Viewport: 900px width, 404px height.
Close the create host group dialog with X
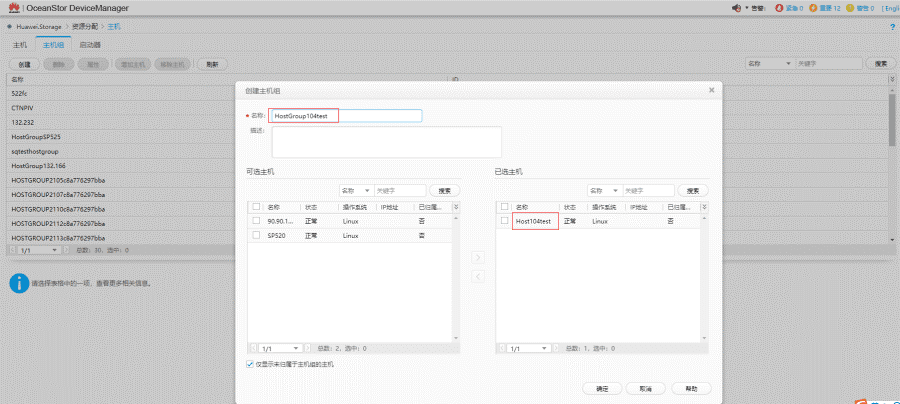(711, 89)
